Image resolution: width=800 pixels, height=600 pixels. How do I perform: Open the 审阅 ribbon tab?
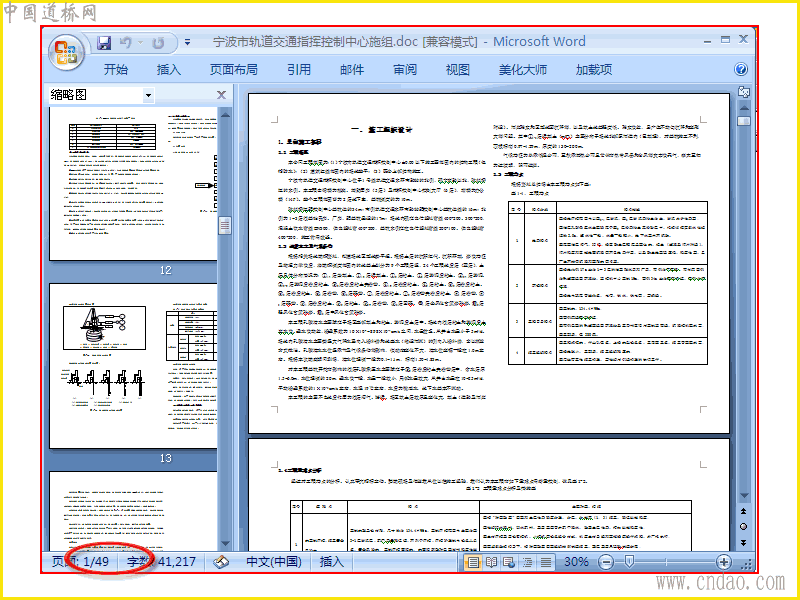(x=405, y=69)
